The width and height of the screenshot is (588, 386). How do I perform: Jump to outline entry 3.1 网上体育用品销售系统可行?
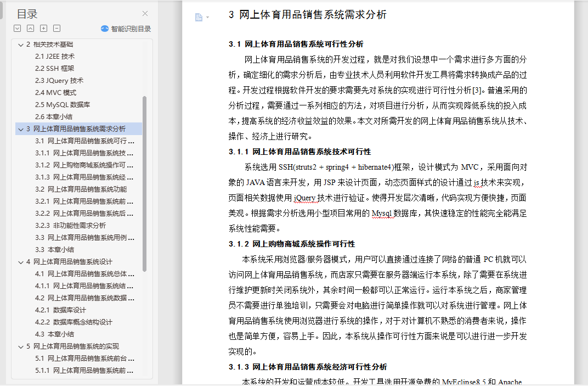pyautogui.click(x=85, y=141)
